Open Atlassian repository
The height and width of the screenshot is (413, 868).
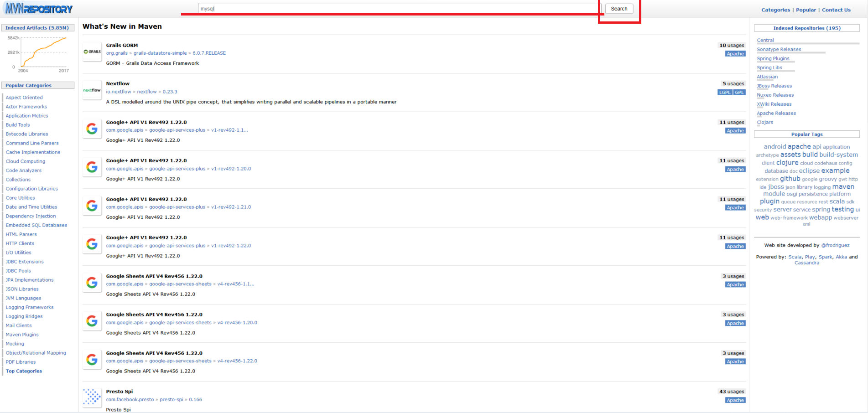[x=767, y=77]
